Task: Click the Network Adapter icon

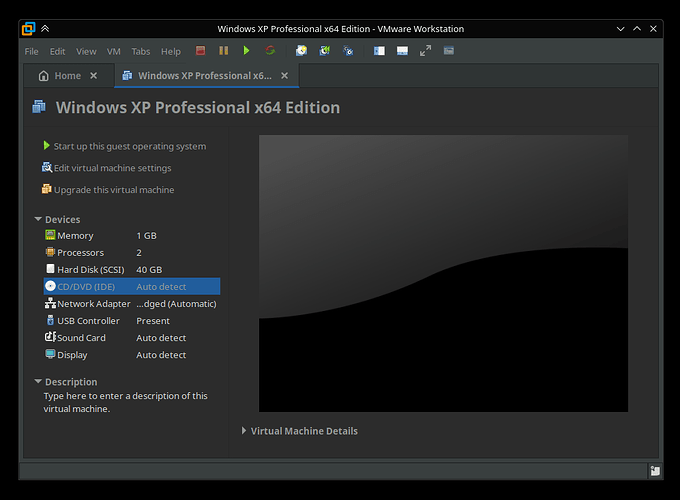Action: click(50, 303)
